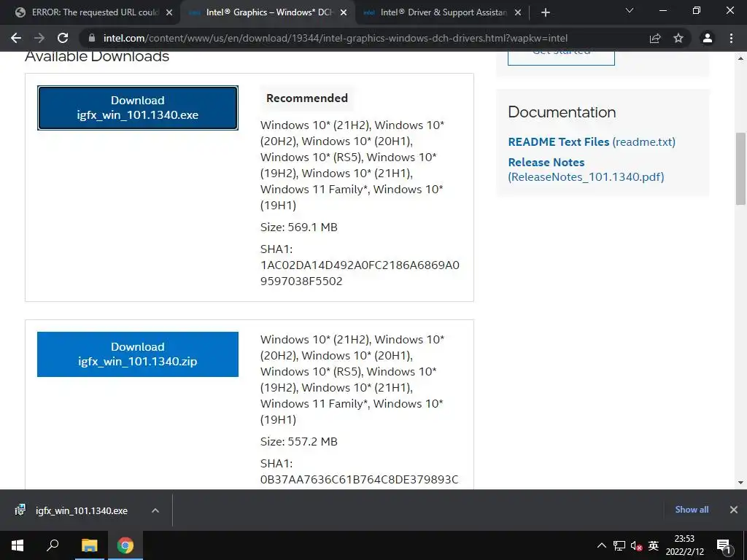Screen dimensions: 747x560
Task: Click Chrome icon in taskbar
Action: (125, 545)
